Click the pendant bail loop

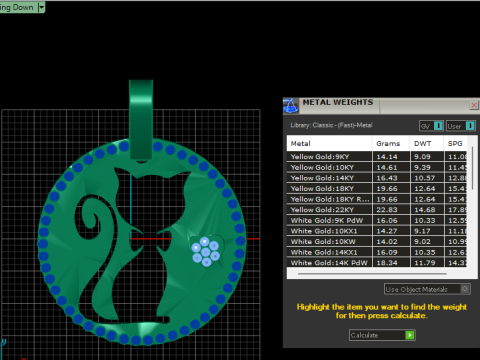pos(141,119)
